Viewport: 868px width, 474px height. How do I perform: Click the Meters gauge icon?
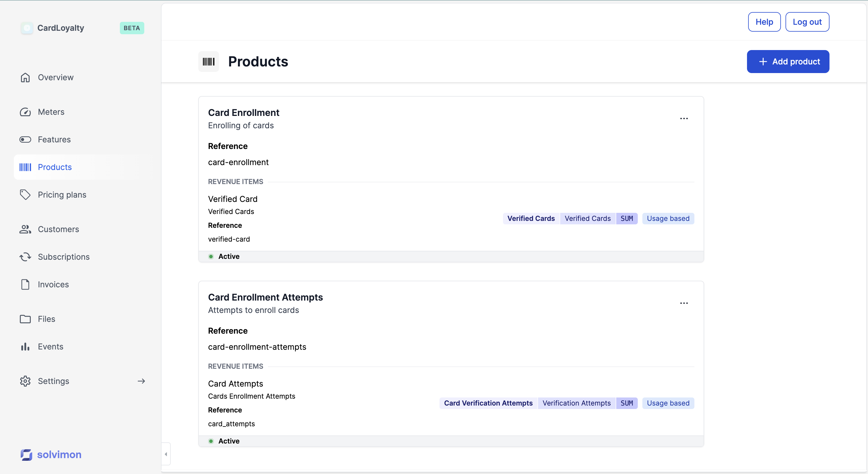coord(25,112)
